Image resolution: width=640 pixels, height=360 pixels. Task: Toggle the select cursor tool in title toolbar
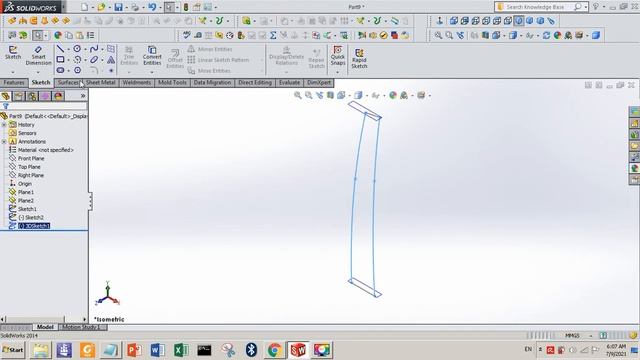169,7
